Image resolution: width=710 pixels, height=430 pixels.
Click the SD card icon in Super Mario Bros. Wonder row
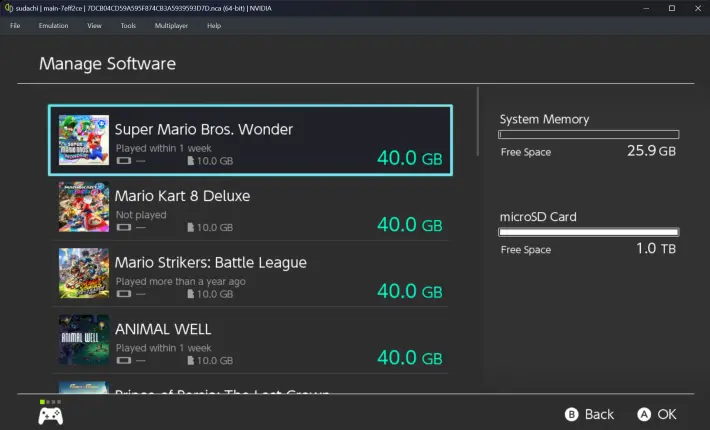[191, 161]
